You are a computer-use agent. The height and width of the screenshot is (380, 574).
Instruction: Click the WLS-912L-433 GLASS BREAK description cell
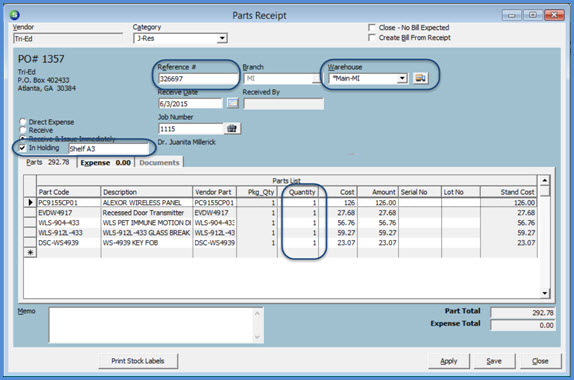(146, 232)
